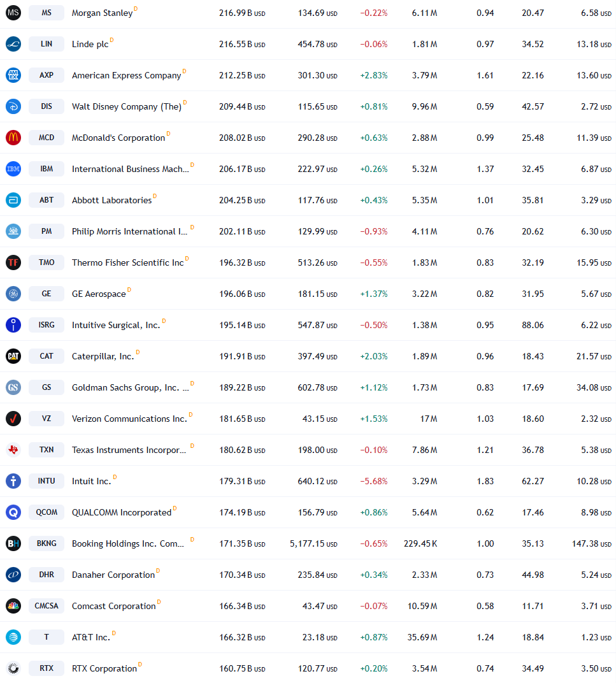Click the Verizon checkmark logo icon
616x683 pixels.
pyautogui.click(x=13, y=419)
